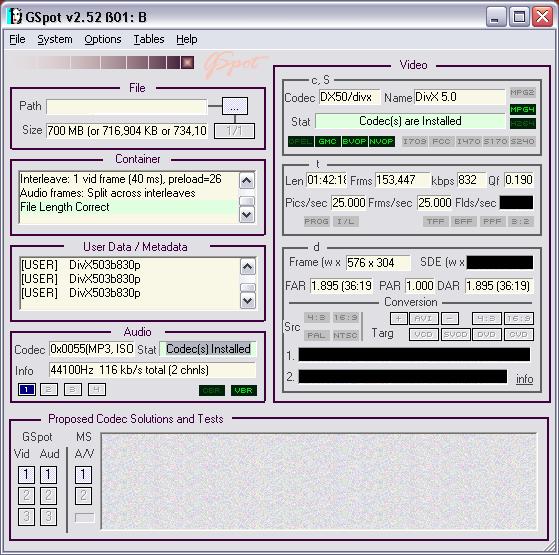Click the GSpot panda icon in title bar
Image resolution: width=559 pixels, height=555 pixels.
coord(15,16)
